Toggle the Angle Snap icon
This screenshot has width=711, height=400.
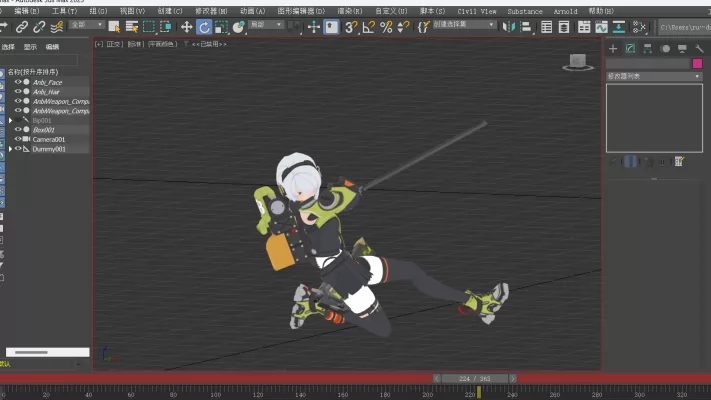coord(369,27)
